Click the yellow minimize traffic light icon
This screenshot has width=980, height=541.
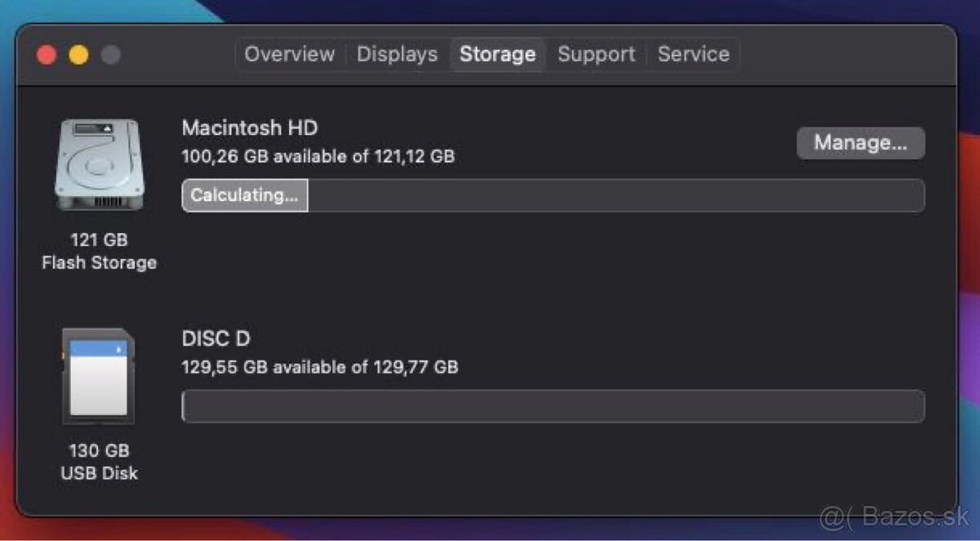(x=78, y=54)
